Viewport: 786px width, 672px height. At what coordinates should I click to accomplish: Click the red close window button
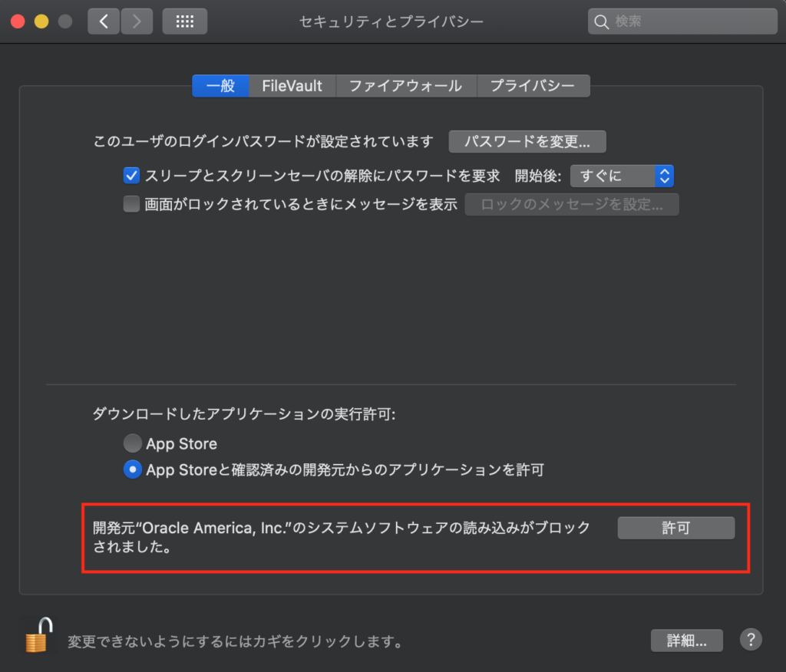(x=18, y=21)
